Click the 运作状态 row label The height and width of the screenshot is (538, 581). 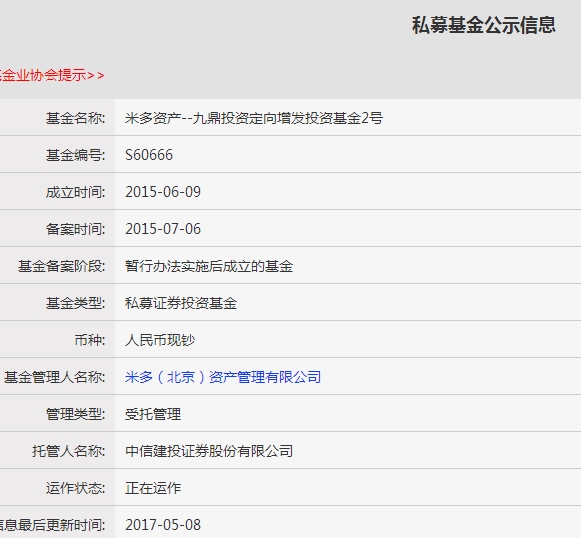coord(76,488)
